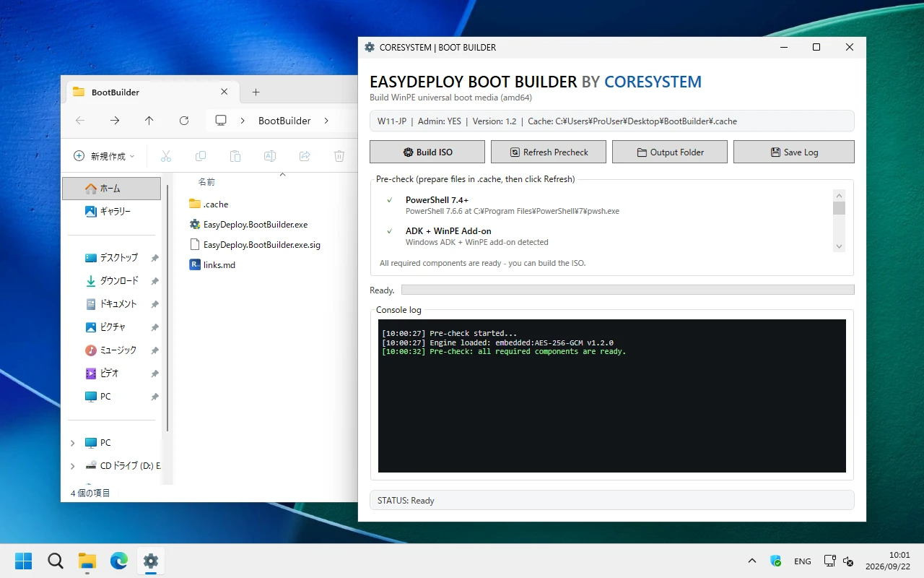Image resolution: width=924 pixels, height=578 pixels.
Task: Select the .cache folder
Action: tap(209, 204)
